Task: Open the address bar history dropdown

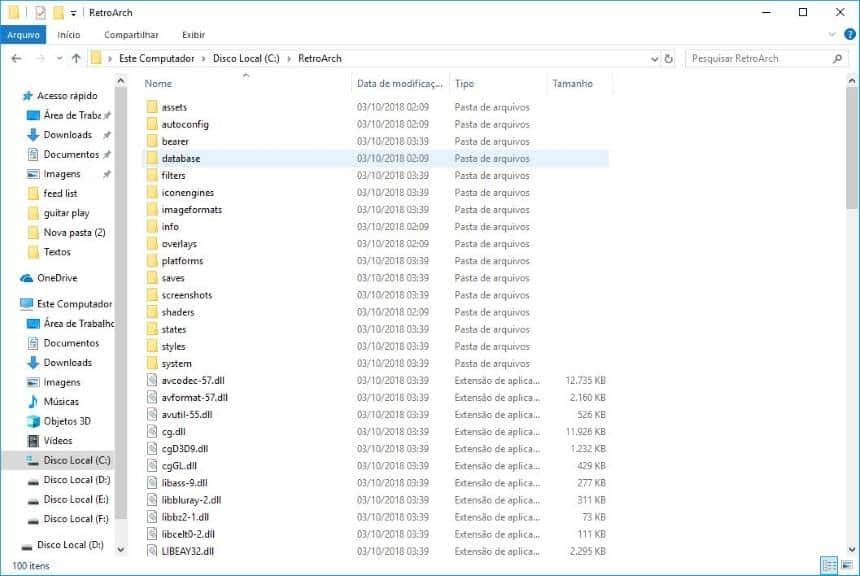Action: tap(654, 58)
